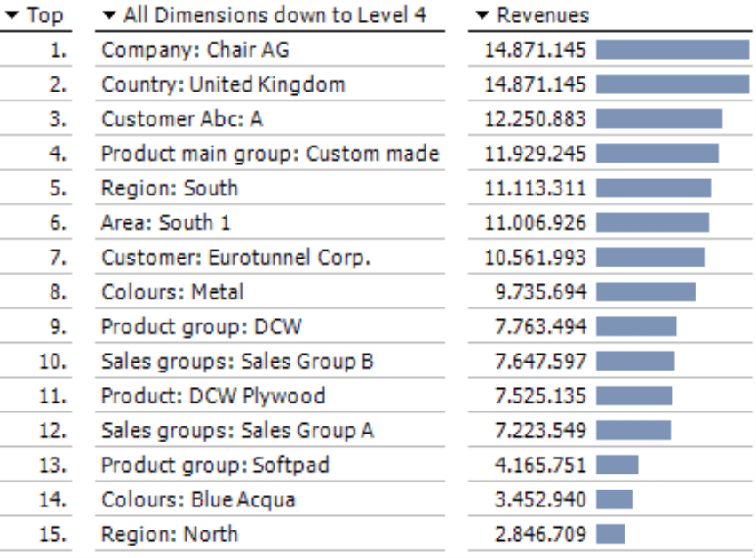
Task: Click revenue value 7.763.494
Action: pos(540,327)
